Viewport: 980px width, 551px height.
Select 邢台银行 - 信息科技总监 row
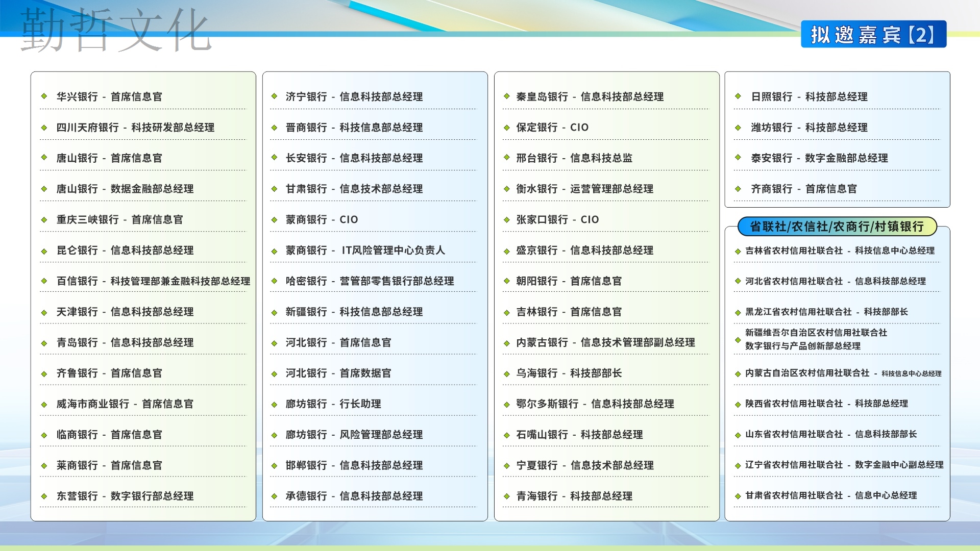pyautogui.click(x=574, y=158)
